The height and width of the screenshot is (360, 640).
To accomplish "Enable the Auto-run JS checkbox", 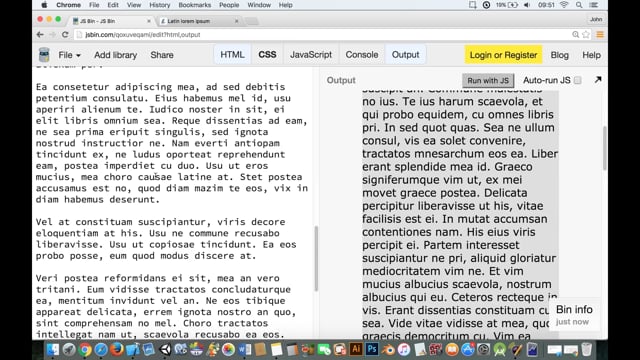I will (578, 80).
